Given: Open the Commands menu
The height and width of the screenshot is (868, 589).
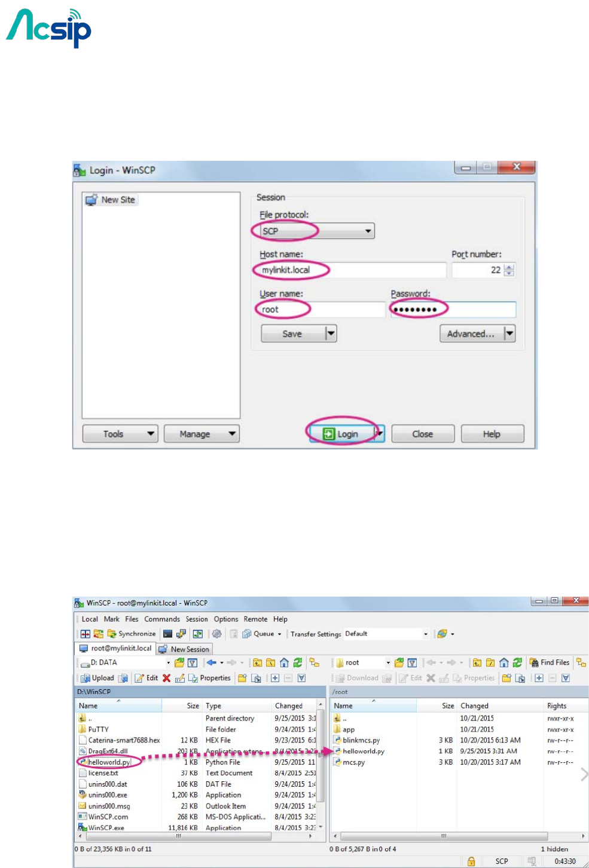Looking at the screenshot, I should (x=162, y=619).
